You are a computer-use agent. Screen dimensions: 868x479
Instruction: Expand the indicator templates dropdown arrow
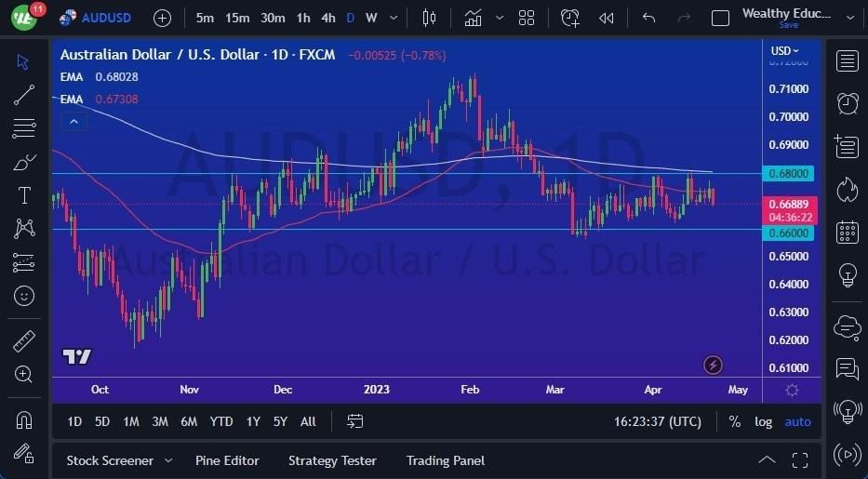click(500, 19)
